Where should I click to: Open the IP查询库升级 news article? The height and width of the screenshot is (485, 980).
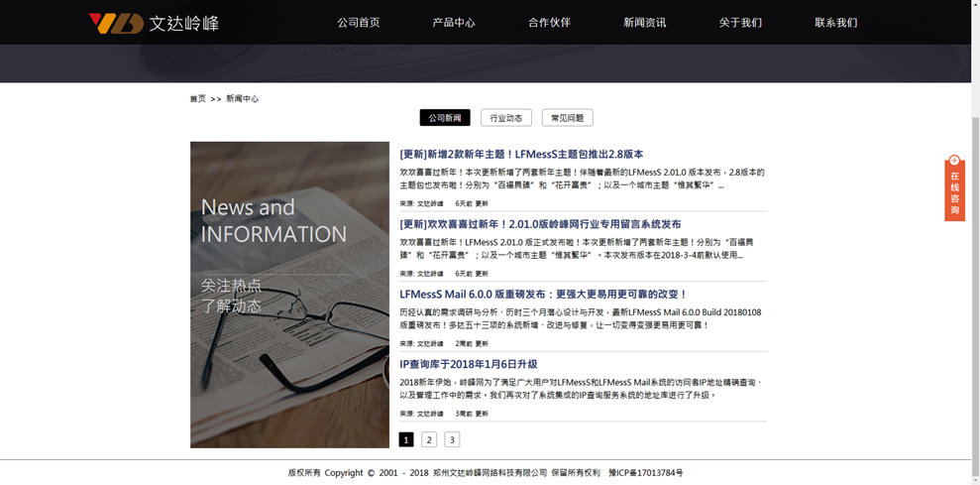[x=468, y=364]
